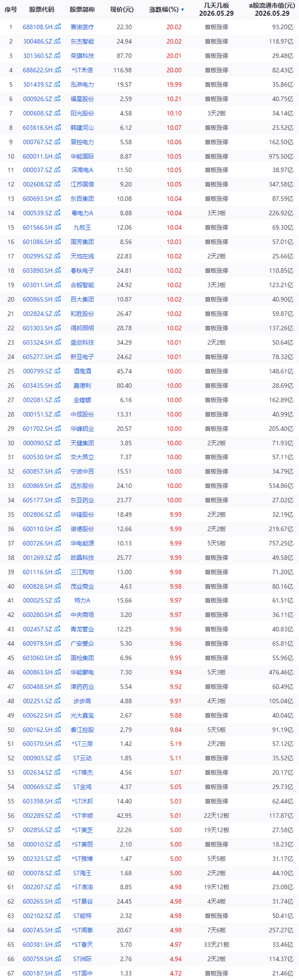Click the chart icon for 600011.SH

click(57, 156)
